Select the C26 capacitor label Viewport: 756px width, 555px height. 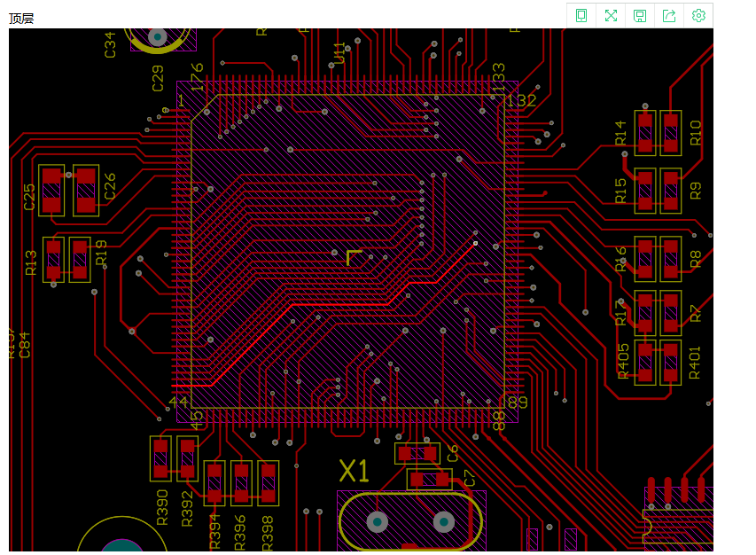(x=110, y=186)
